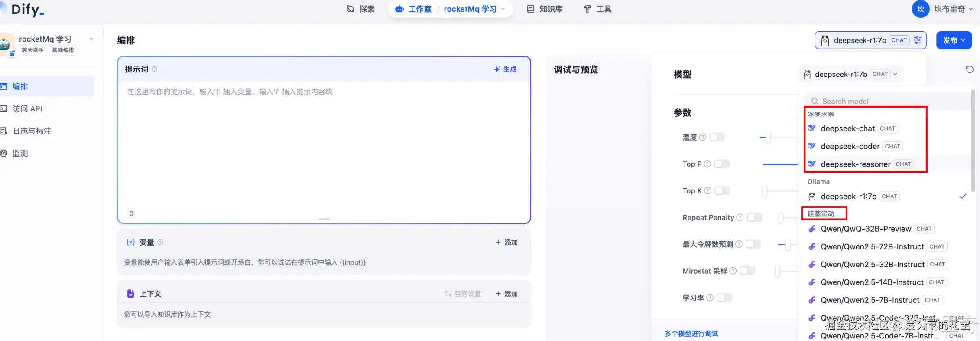Click the prompt box resize handle
Screen dimensions: 980x341
coord(324,219)
